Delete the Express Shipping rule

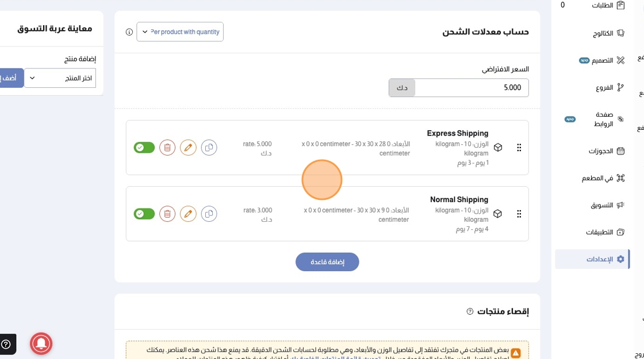[x=167, y=147]
